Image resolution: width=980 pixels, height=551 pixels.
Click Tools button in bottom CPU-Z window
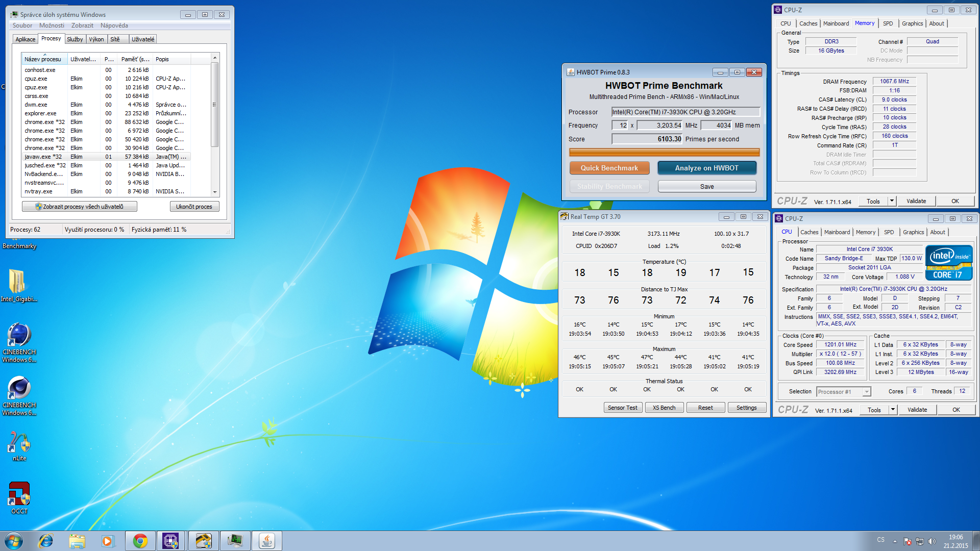(x=874, y=410)
